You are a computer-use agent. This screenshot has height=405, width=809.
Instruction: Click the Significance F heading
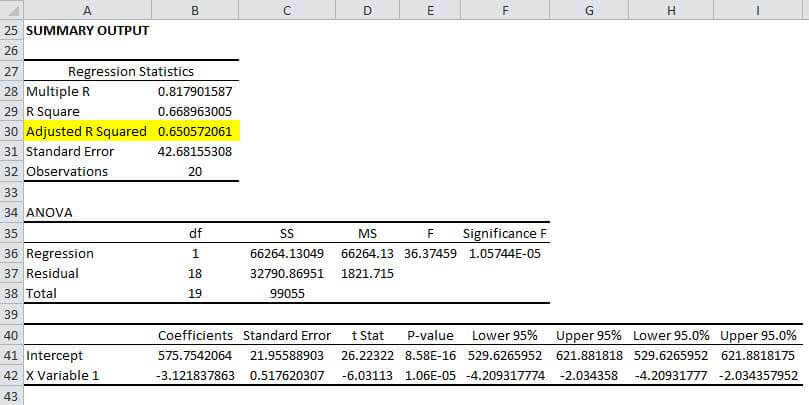(505, 234)
